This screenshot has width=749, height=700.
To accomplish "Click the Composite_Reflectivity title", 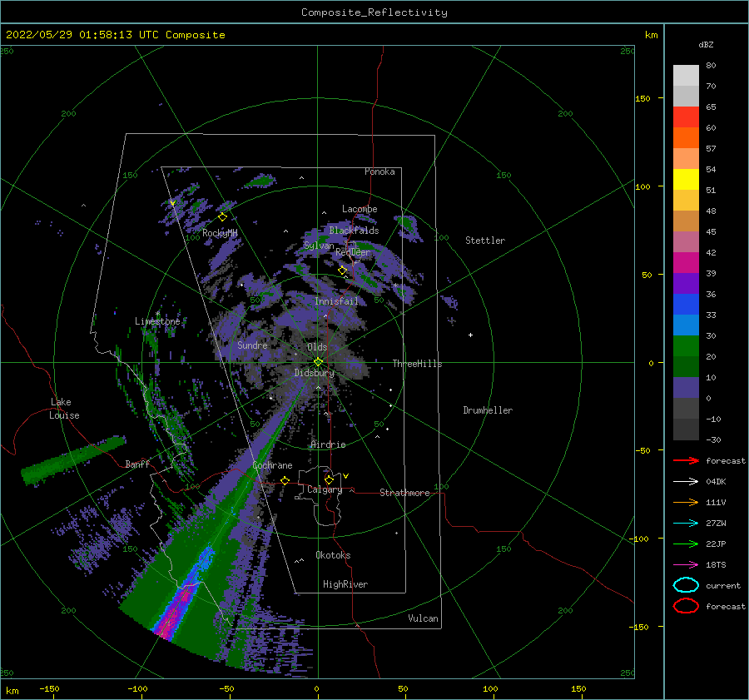I will point(374,12).
